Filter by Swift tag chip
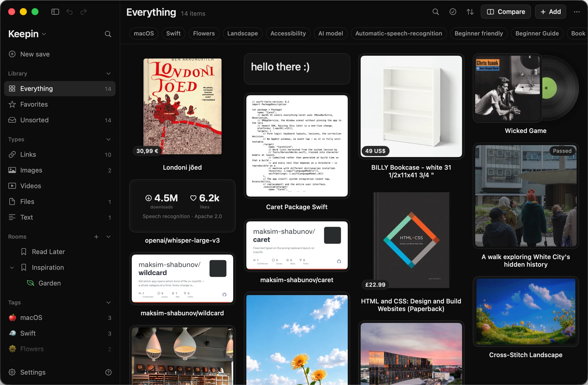The width and height of the screenshot is (588, 385). [x=173, y=33]
